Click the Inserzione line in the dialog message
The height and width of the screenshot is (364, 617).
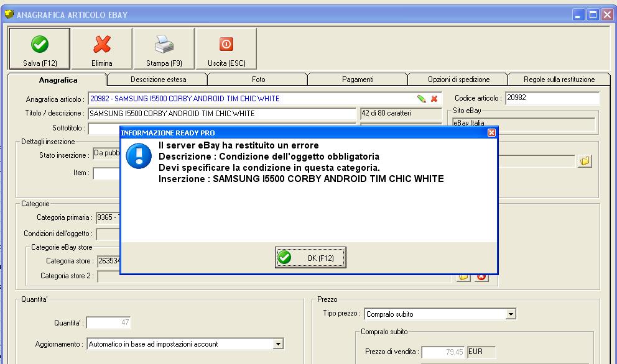301,179
